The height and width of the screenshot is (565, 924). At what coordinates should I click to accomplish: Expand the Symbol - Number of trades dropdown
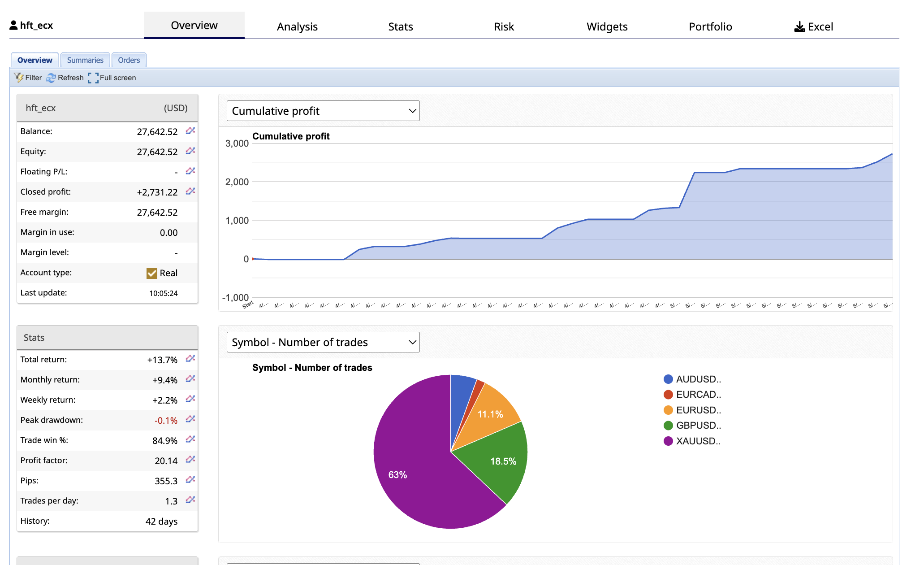click(x=323, y=342)
